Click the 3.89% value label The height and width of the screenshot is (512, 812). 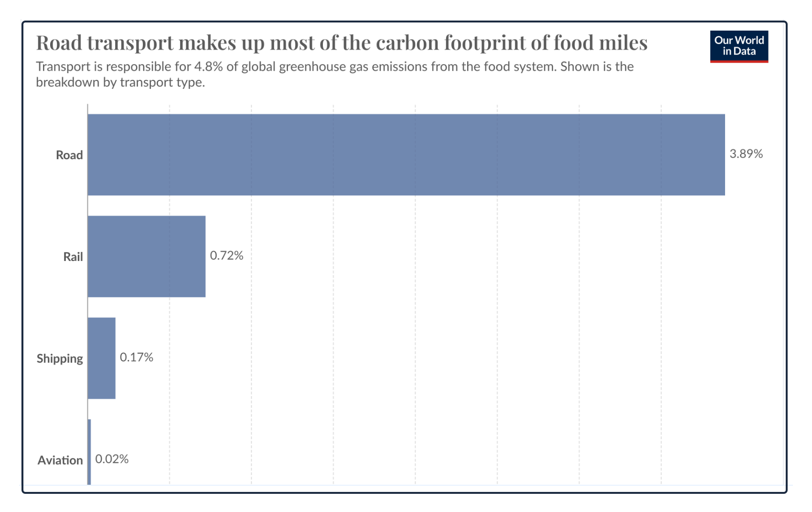tap(746, 153)
